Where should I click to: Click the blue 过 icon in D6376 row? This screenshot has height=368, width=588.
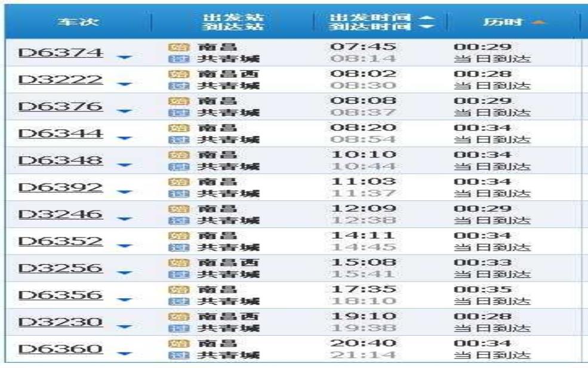coord(175,113)
